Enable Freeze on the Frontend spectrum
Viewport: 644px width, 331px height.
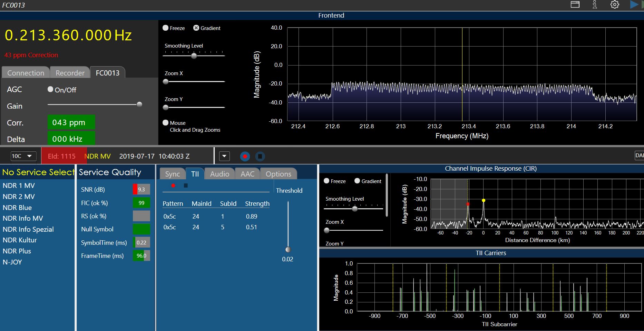pyautogui.click(x=166, y=28)
